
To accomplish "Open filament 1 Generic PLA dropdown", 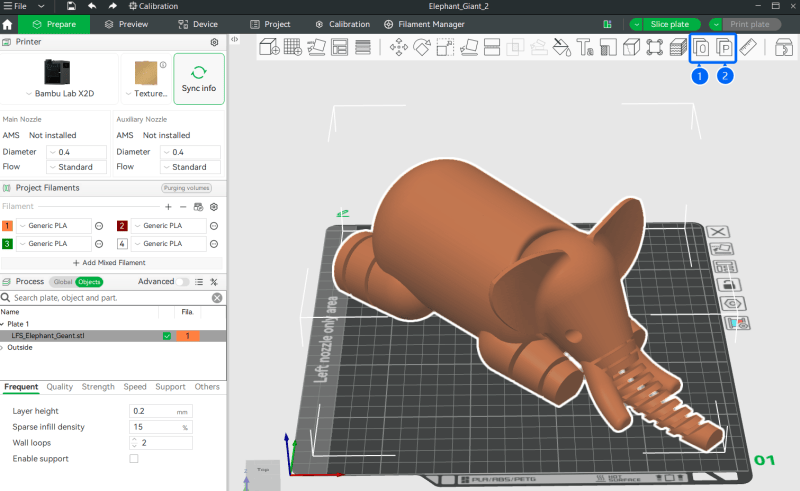I will [54, 226].
